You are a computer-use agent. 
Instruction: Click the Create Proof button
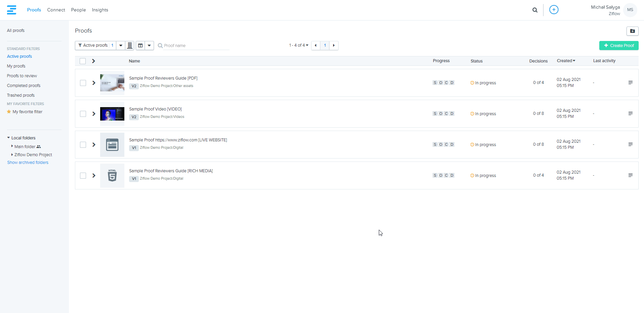tap(618, 45)
